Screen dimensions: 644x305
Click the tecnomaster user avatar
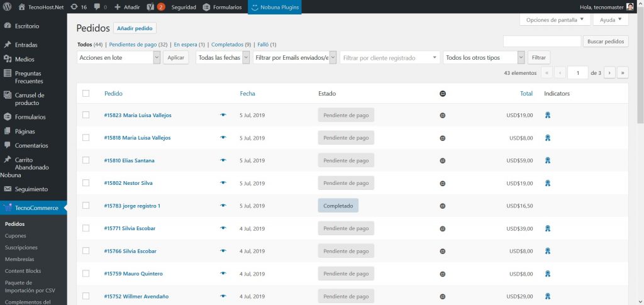pos(630,7)
